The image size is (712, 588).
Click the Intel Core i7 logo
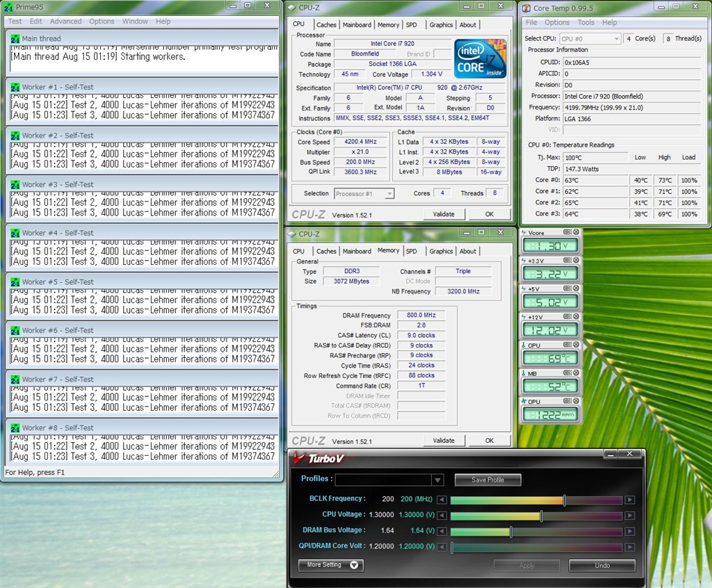[480, 58]
